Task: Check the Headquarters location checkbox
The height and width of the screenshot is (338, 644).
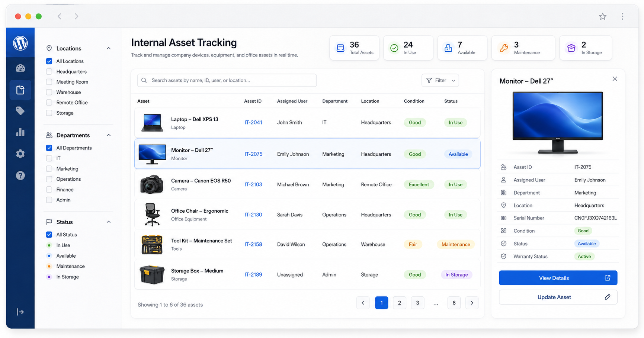Action: pos(49,71)
